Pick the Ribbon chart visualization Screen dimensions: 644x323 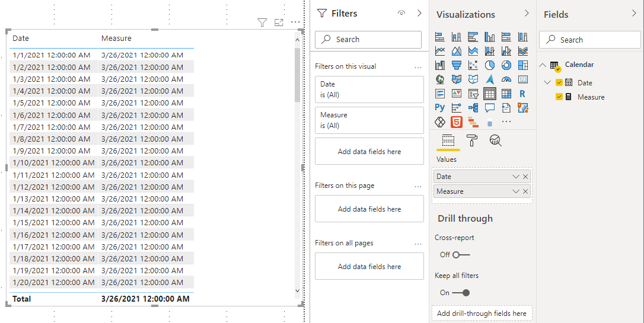pyautogui.click(x=523, y=51)
